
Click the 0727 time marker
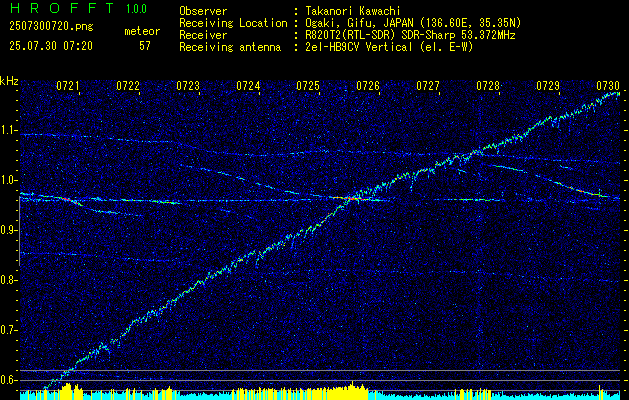[428, 86]
